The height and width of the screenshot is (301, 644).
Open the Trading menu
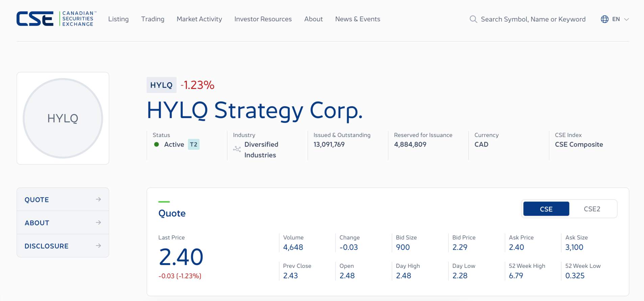click(153, 19)
